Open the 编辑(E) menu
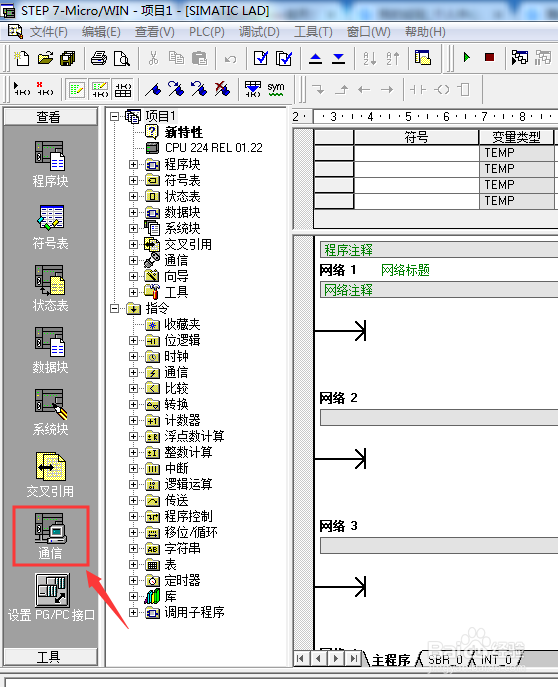This screenshot has width=558, height=687. pyautogui.click(x=101, y=32)
